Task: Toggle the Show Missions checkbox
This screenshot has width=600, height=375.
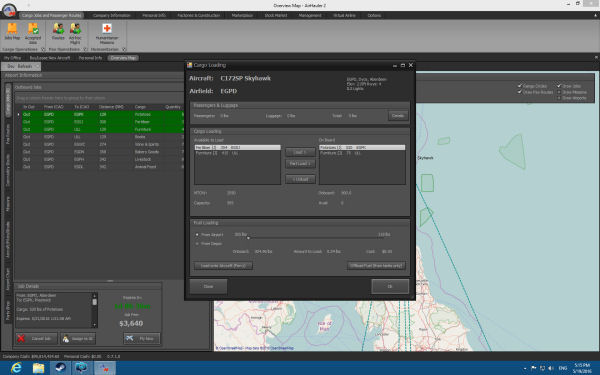Action: point(559,92)
